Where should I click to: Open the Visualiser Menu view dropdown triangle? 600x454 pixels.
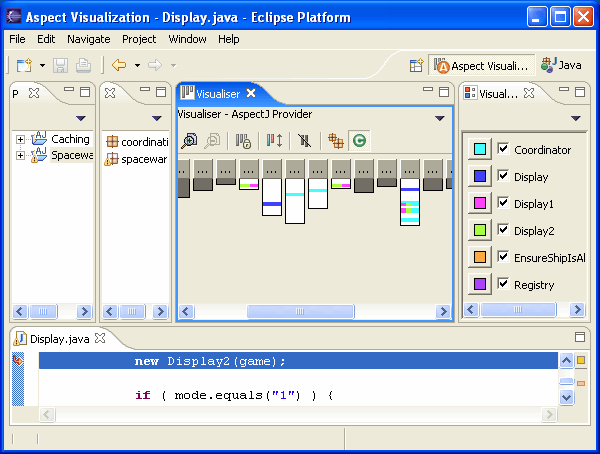coord(576,118)
